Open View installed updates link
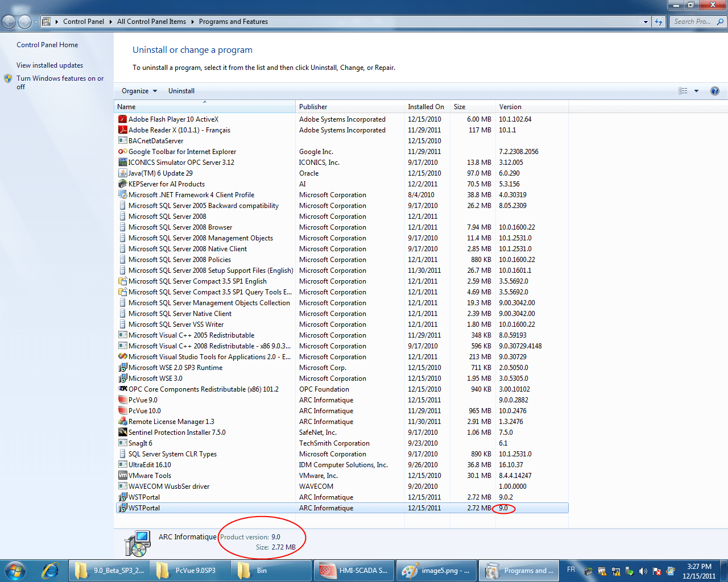The height and width of the screenshot is (582, 728). [x=49, y=65]
